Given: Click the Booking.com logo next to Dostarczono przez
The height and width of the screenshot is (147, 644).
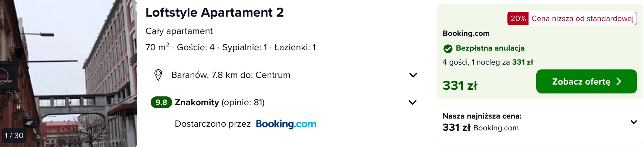Looking at the screenshot, I should (286, 124).
